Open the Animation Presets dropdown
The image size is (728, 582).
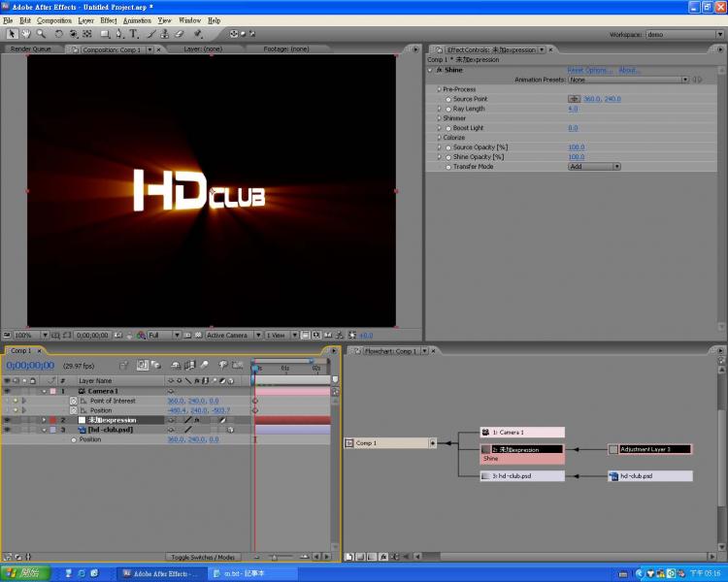tap(628, 80)
